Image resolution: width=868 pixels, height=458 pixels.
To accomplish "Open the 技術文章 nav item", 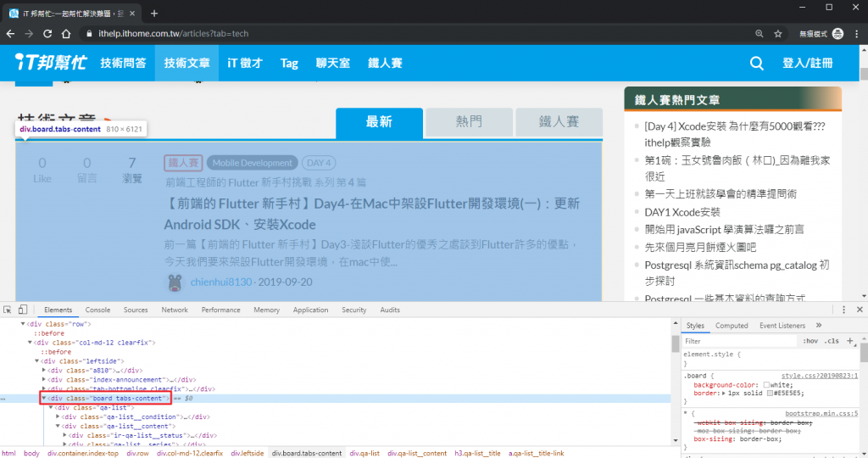I will point(186,63).
